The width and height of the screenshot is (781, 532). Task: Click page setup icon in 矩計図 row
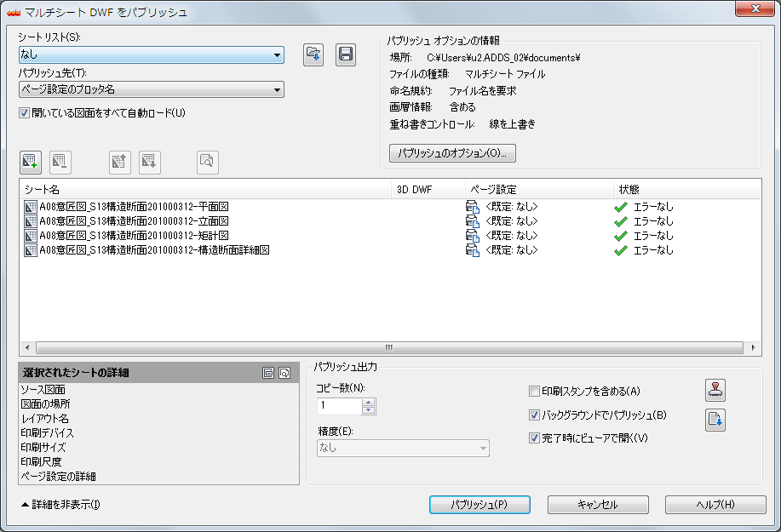(x=472, y=236)
